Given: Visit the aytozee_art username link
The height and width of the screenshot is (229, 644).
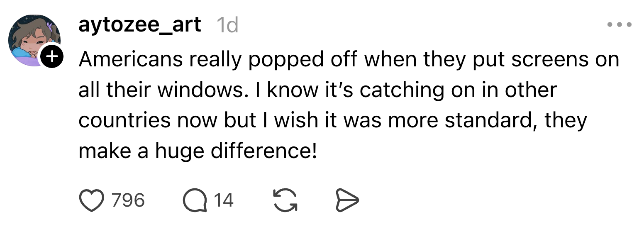Looking at the screenshot, I should click(140, 25).
